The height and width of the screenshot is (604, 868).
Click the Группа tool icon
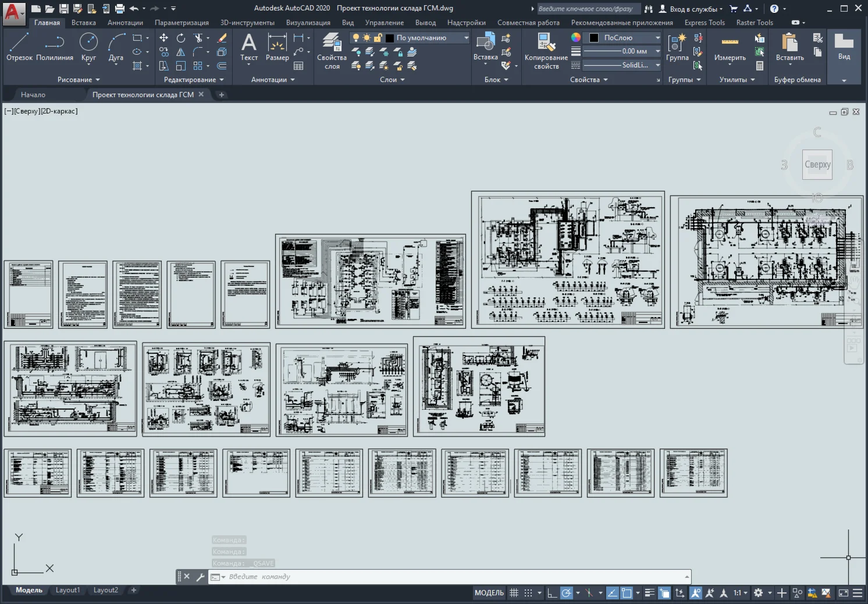(x=677, y=47)
